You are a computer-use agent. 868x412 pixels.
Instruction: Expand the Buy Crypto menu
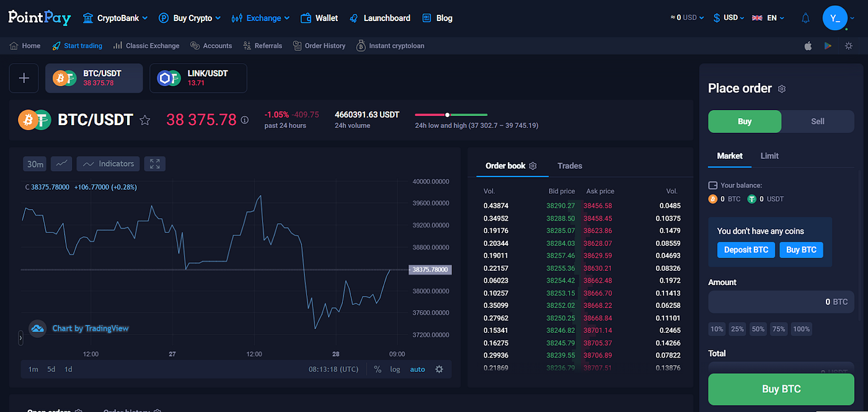190,18
